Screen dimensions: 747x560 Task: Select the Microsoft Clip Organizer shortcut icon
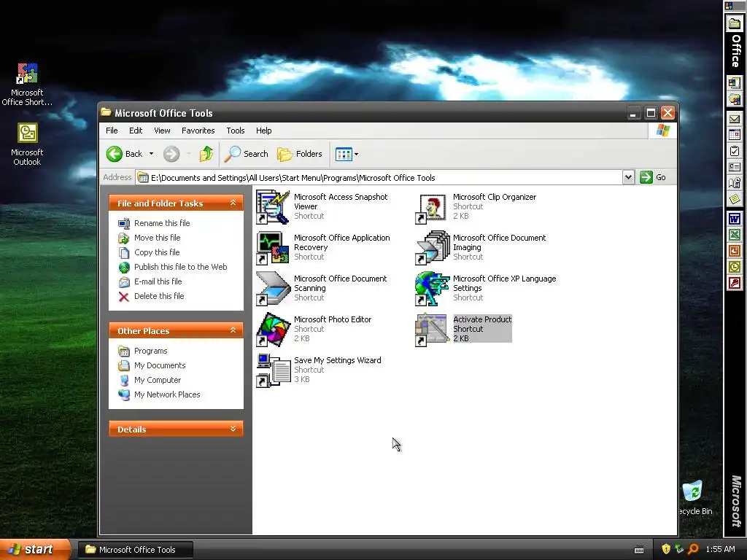[x=432, y=207]
